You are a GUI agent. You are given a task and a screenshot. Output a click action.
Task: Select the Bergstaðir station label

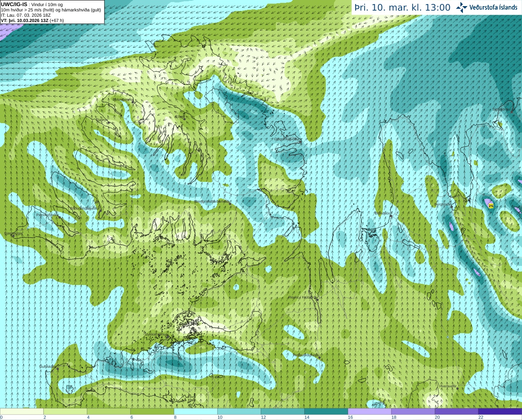click(443, 204)
